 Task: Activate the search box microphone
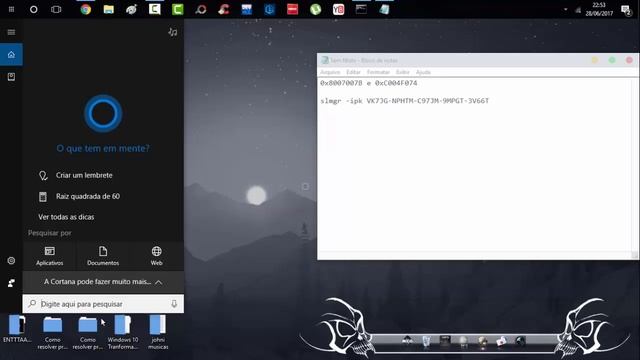[x=174, y=304]
